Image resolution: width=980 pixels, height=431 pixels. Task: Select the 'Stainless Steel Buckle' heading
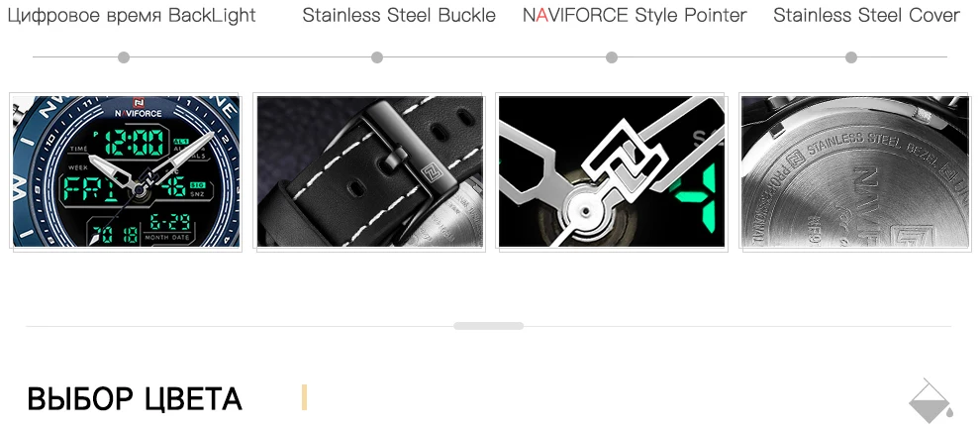(x=399, y=15)
